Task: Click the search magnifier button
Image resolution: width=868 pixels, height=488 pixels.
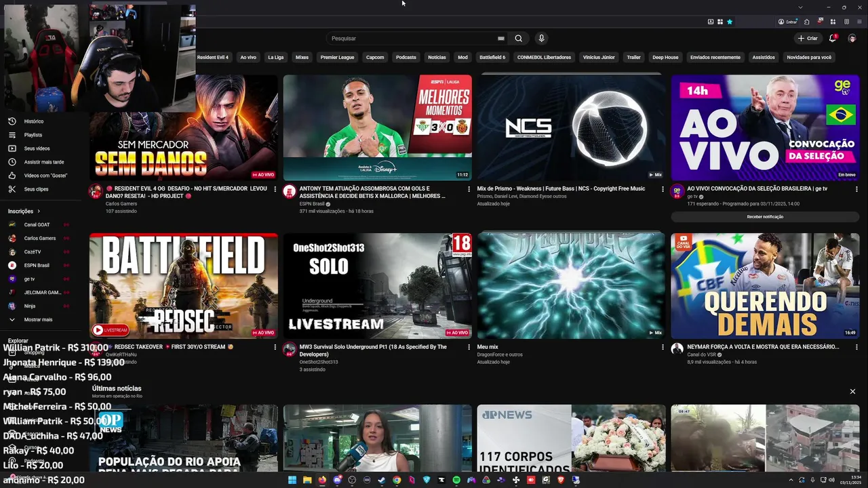Action: coord(518,39)
